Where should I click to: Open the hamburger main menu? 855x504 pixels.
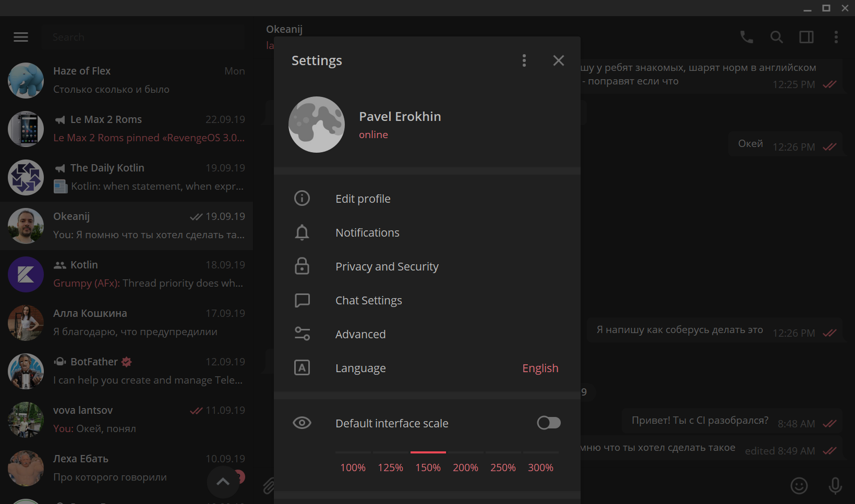click(21, 37)
